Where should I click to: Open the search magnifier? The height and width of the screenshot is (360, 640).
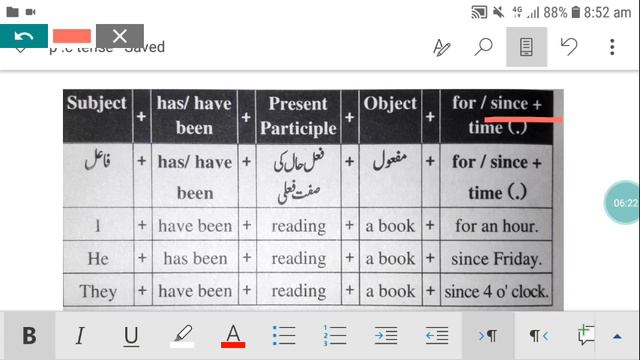click(x=484, y=47)
